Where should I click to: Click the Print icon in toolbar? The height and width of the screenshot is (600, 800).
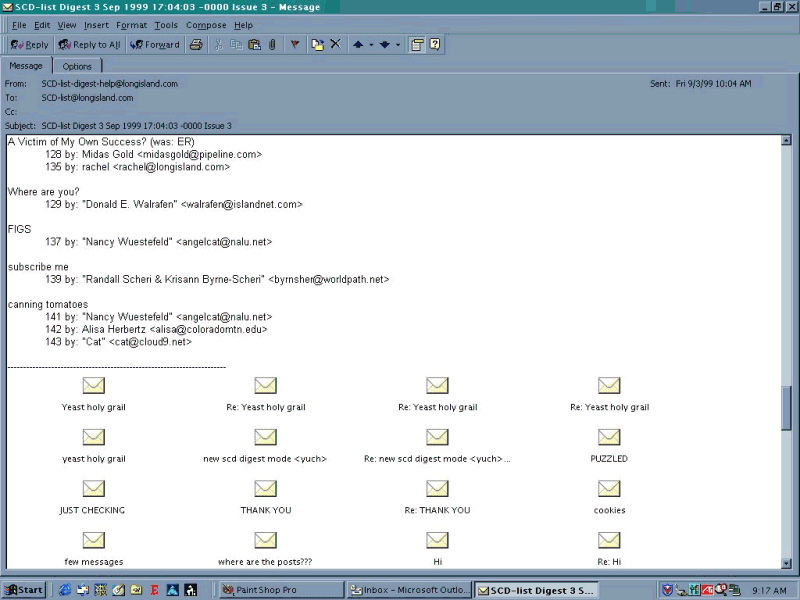[197, 44]
